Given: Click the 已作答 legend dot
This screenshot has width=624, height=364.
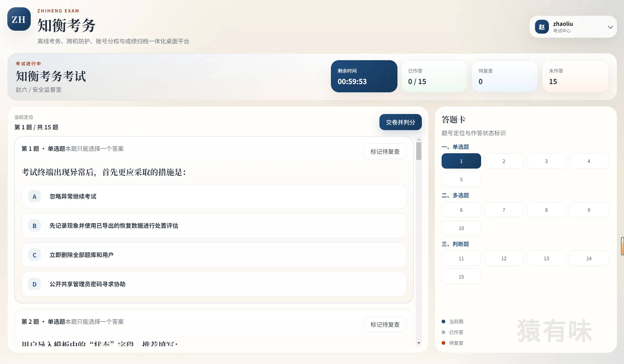Looking at the screenshot, I should 443,332.
